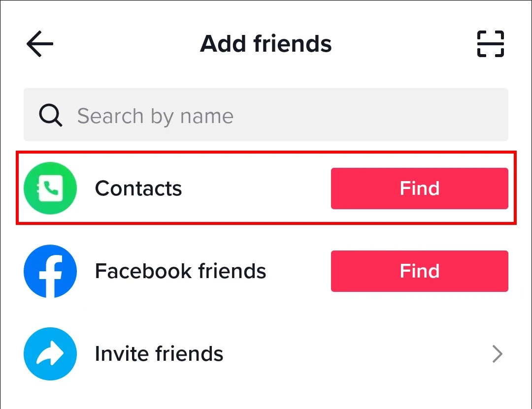Click empty space between Contacts label and Find

click(256, 189)
